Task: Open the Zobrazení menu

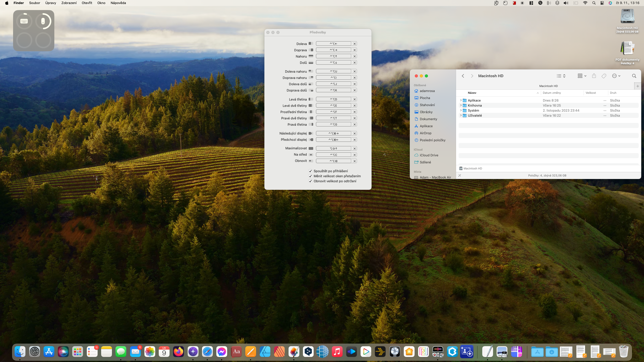Action: point(69,3)
